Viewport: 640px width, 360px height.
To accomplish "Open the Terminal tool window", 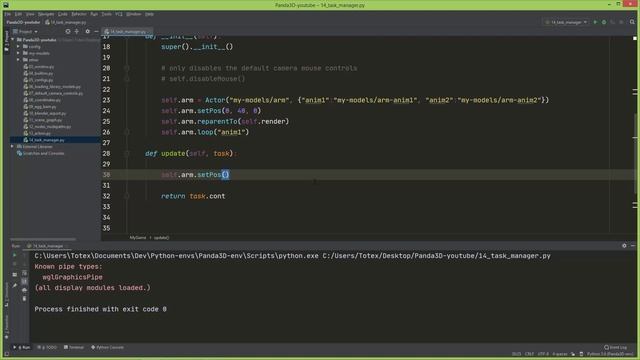I will [x=74, y=347].
